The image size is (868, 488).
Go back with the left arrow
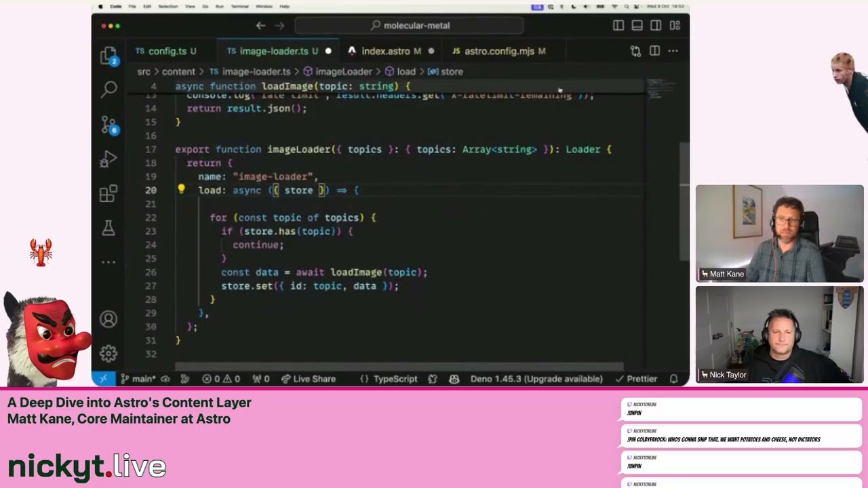pyautogui.click(x=260, y=26)
